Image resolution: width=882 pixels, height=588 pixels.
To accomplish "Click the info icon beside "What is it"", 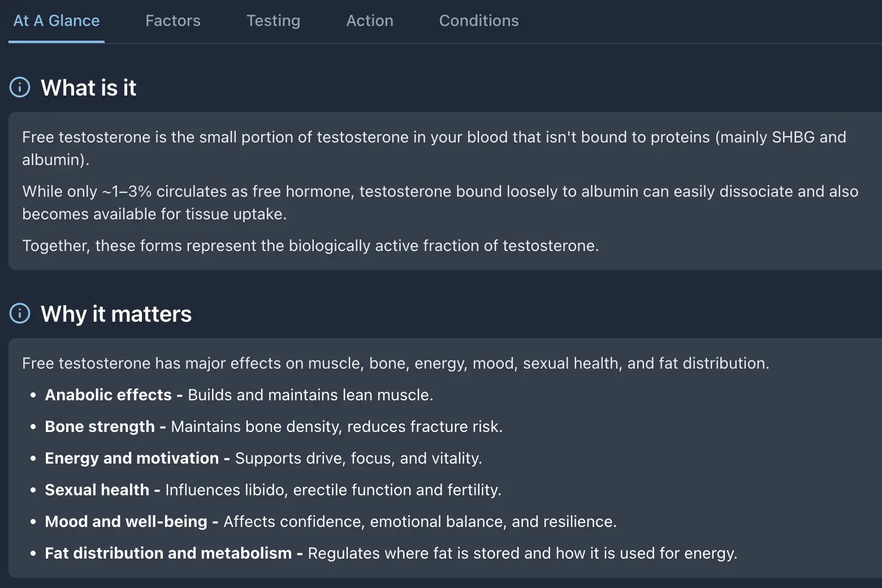I will [19, 88].
